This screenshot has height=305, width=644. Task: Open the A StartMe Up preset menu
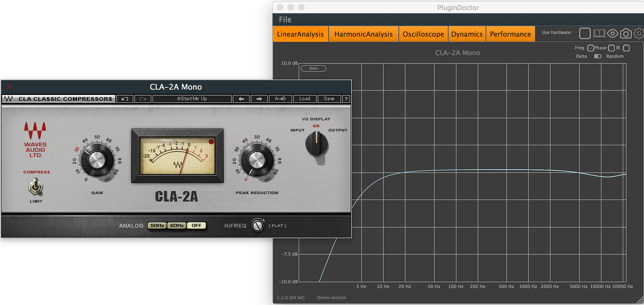click(192, 99)
